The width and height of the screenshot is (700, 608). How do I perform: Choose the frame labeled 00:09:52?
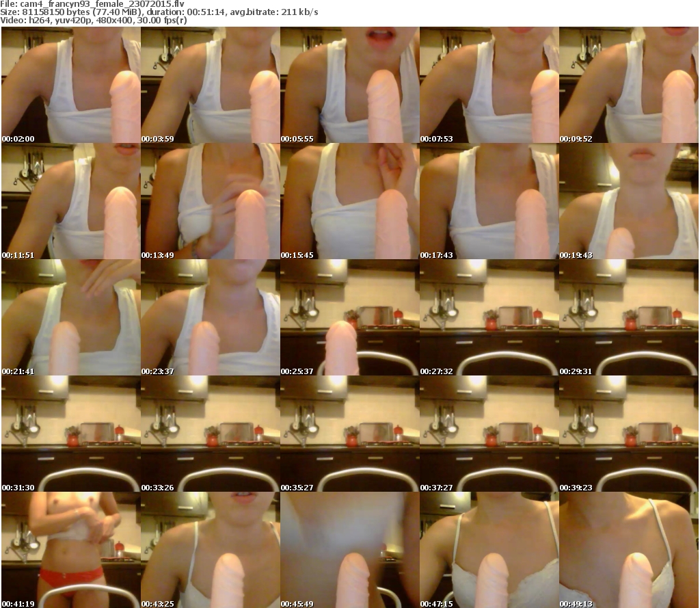tap(628, 85)
